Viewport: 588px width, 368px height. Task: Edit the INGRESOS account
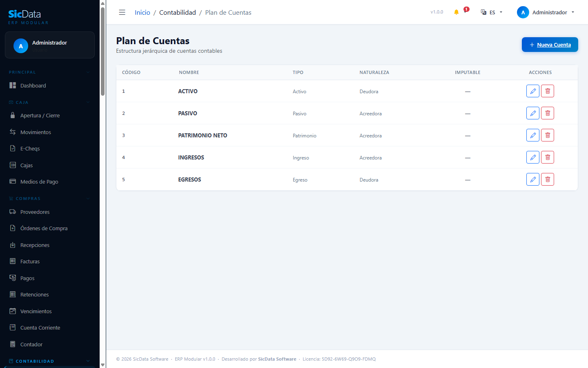(x=533, y=157)
